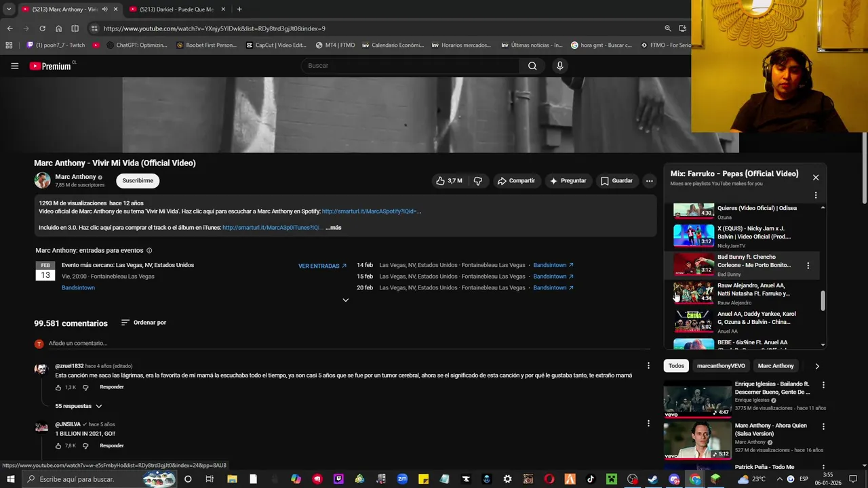Viewport: 868px width, 488px height.
Task: Select the marcanthonyVEVO filter chip
Action: coord(721,366)
